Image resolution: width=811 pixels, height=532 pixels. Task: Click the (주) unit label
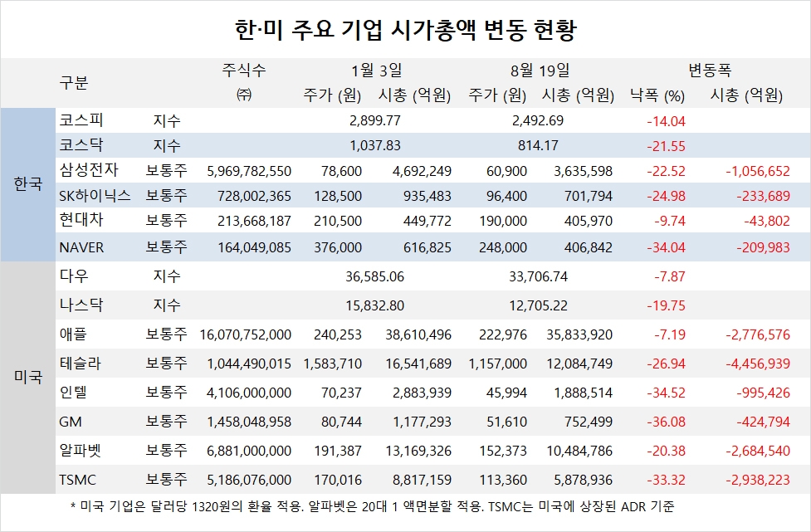243,95
